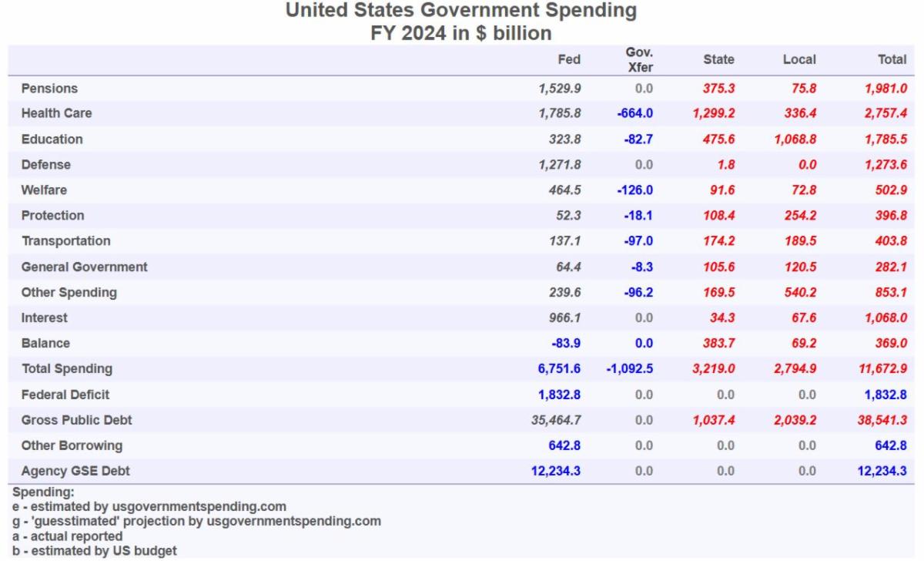The width and height of the screenshot is (924, 561).
Task: Click the Fed column header
Action: coord(569,59)
